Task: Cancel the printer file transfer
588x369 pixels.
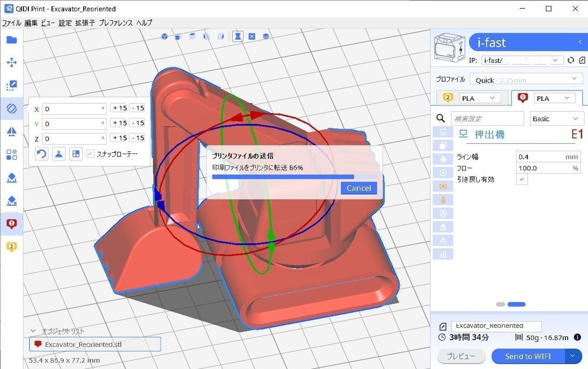Action: [x=358, y=188]
